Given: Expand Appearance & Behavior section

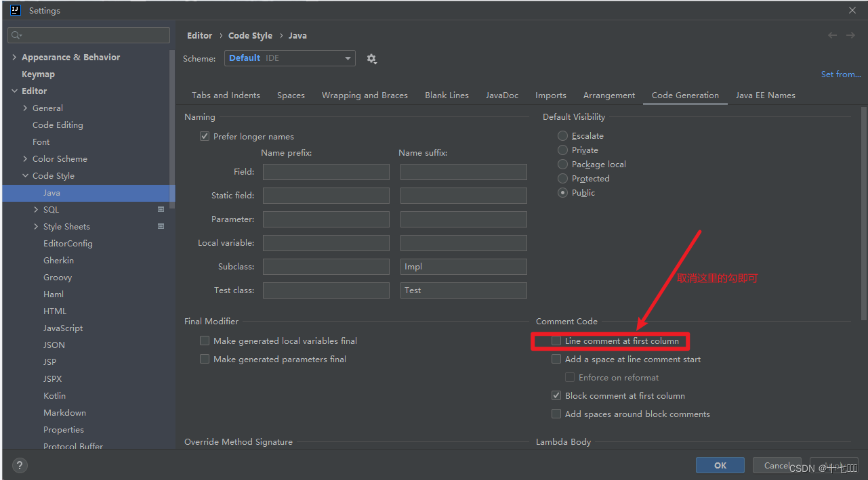Looking at the screenshot, I should pyautogui.click(x=14, y=57).
